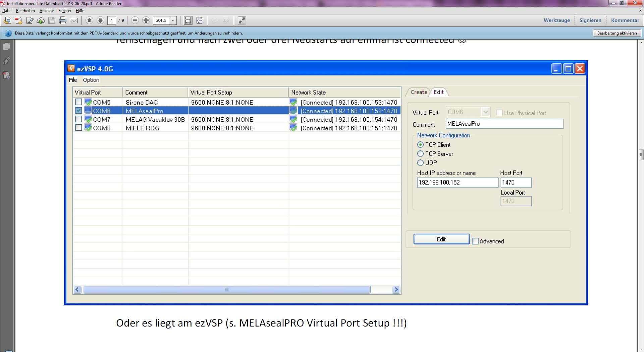644x352 pixels.
Task: Click the fit width scrolling icon
Action: 188,20
